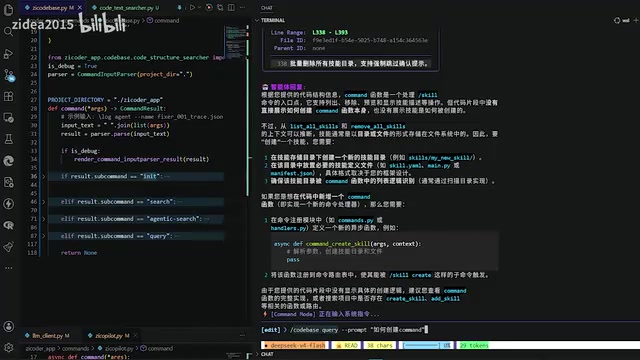Expand folded block at line 87 query
This screenshot has height=360, width=640.
tap(44, 236)
